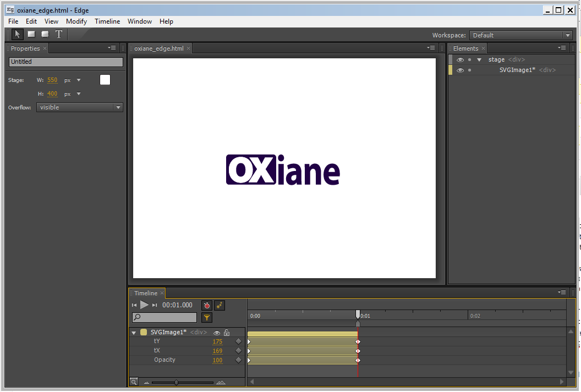Toggle the stage lock dot in Elements
This screenshot has width=581, height=392.
pyautogui.click(x=469, y=59)
